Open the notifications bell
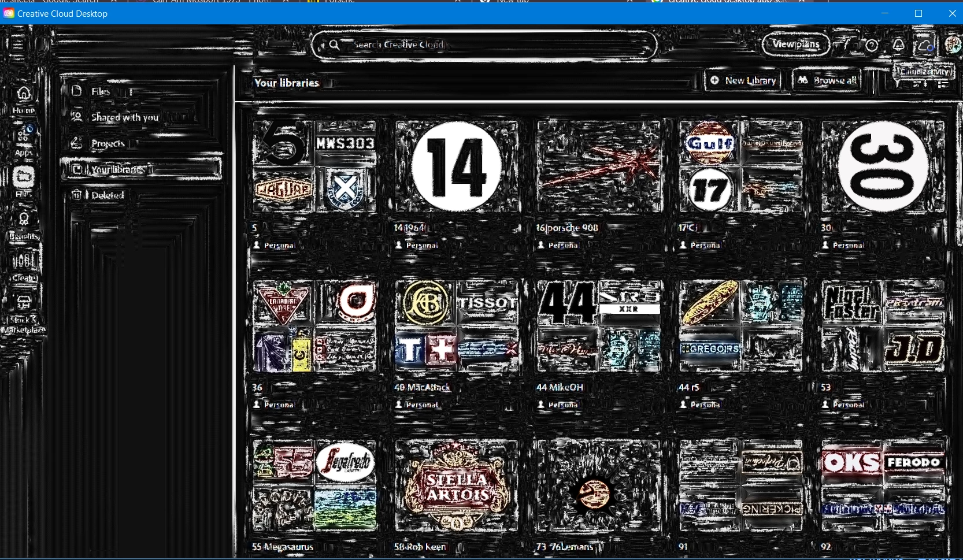Viewport: 963px width, 560px height. pyautogui.click(x=898, y=45)
